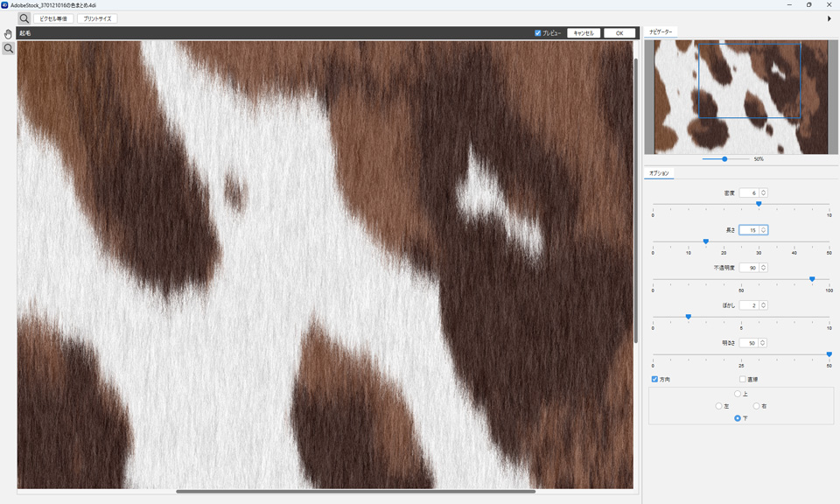Select the Hand pan tool
The width and height of the screenshot is (840, 504).
coord(8,34)
